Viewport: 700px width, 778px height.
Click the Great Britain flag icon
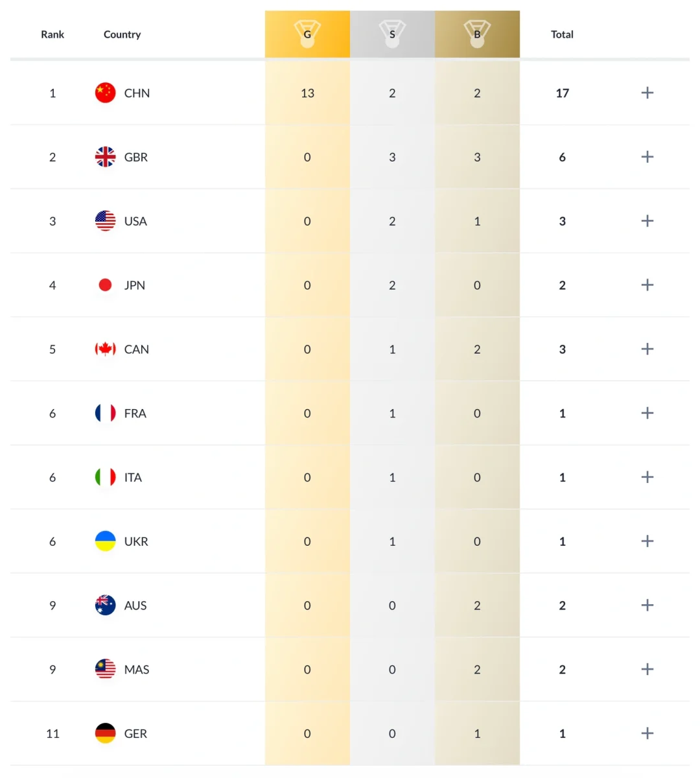pyautogui.click(x=105, y=157)
